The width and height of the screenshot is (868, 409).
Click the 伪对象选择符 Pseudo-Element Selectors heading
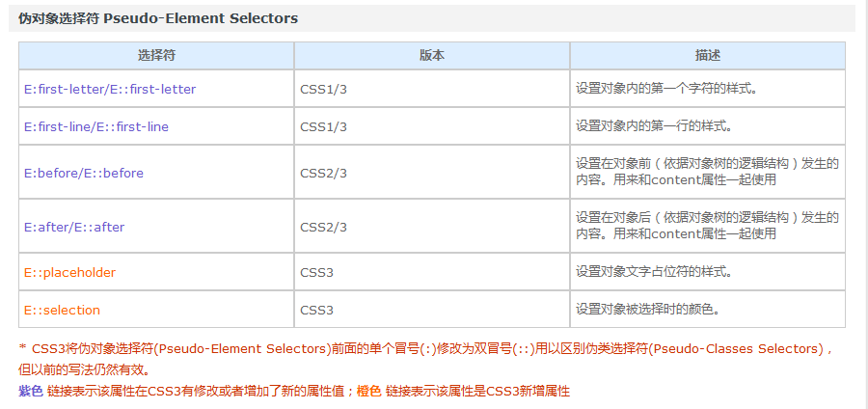pos(158,19)
